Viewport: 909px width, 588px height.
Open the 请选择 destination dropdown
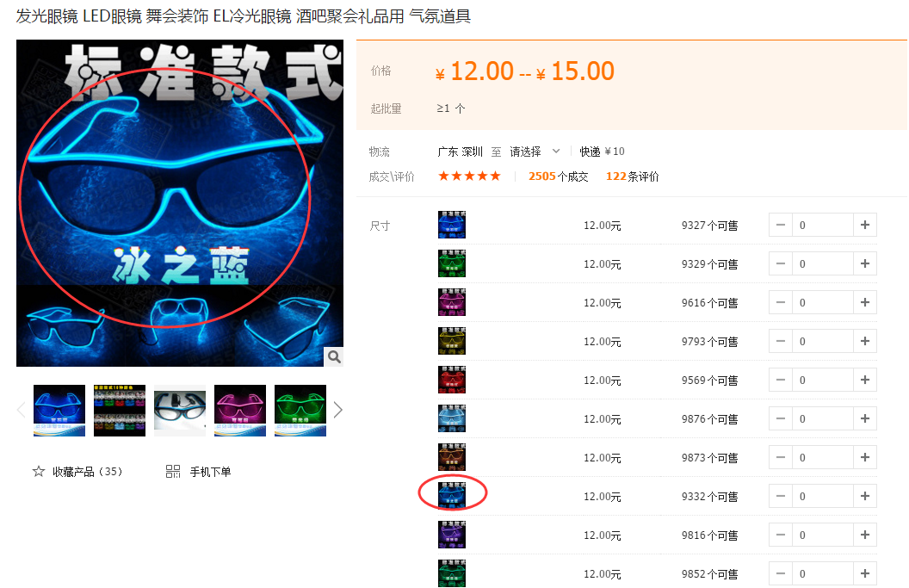535,152
